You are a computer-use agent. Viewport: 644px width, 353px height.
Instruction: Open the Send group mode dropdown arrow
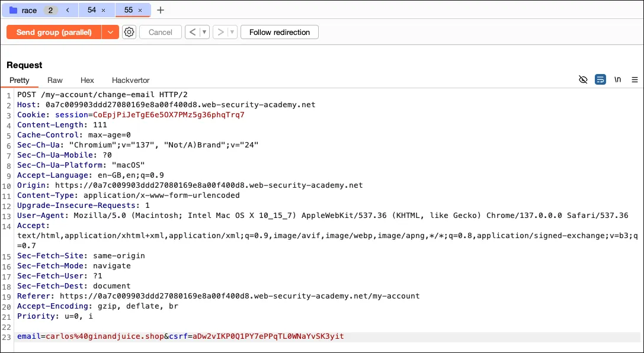point(110,32)
